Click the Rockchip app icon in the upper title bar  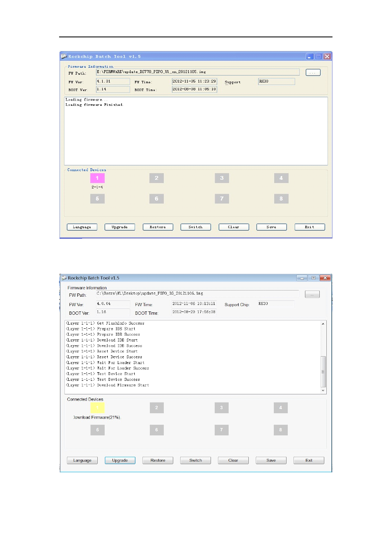tap(64, 56)
